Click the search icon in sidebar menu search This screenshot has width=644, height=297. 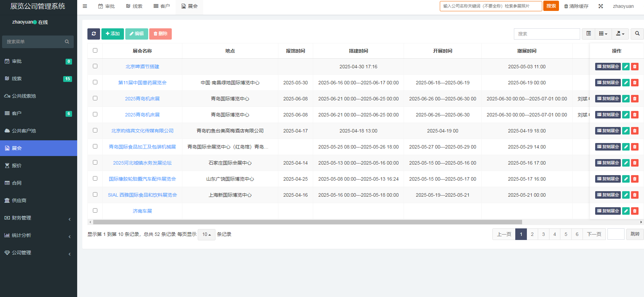[x=67, y=42]
